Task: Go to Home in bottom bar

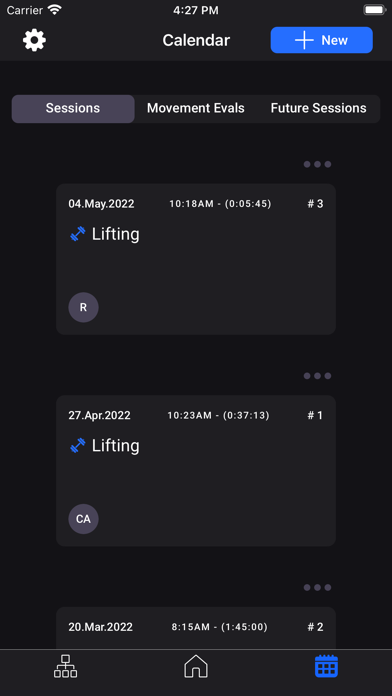Action: (x=196, y=666)
